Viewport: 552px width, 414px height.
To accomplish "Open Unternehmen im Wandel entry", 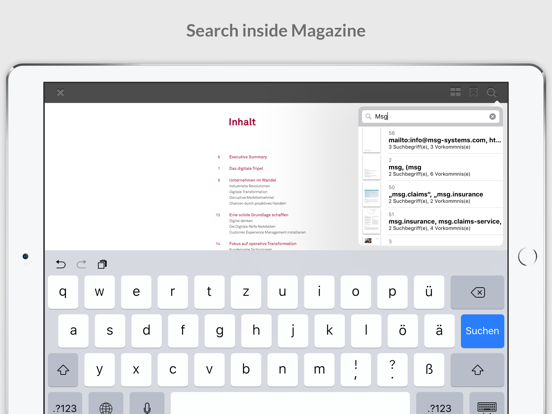I will 252,180.
